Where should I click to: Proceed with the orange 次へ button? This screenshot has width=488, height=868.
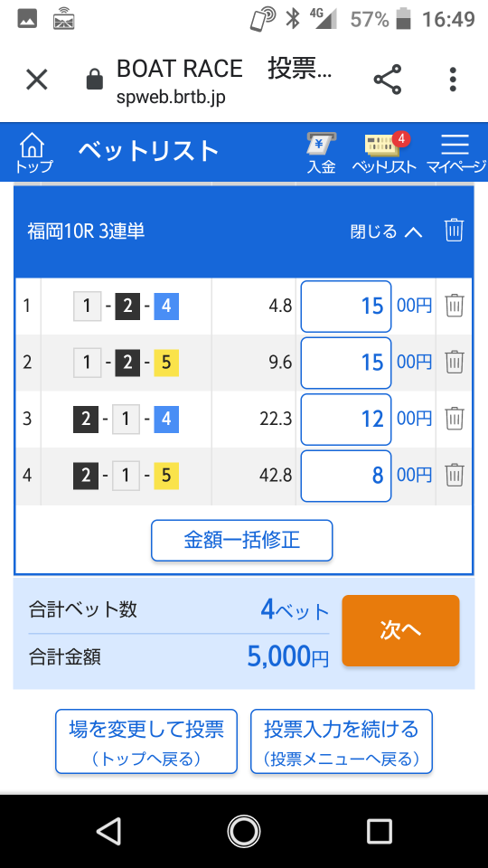tap(400, 630)
